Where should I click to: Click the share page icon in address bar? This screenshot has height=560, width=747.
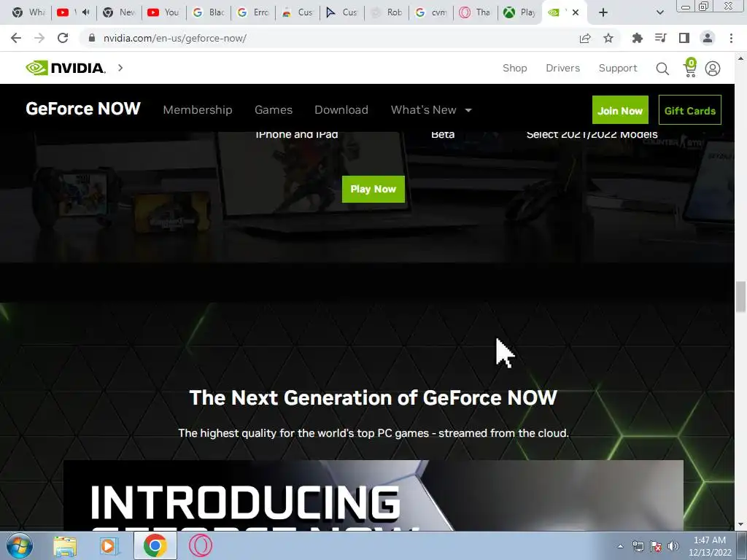585,38
